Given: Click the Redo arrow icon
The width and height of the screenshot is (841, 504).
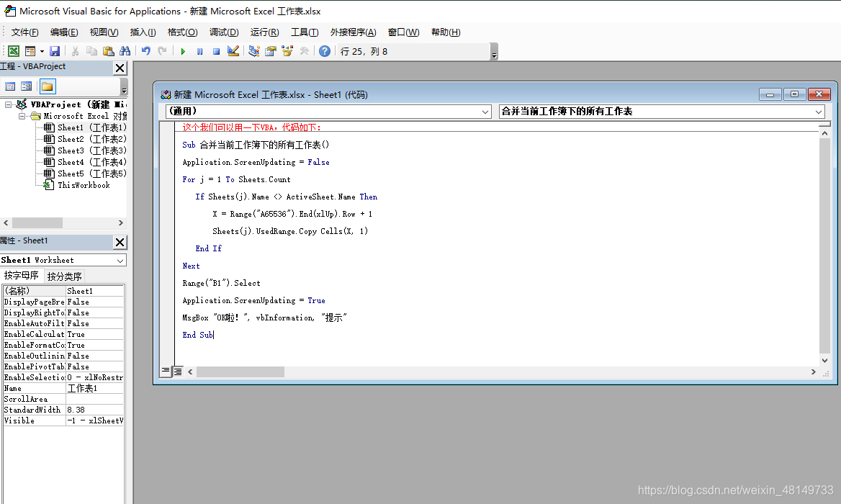Looking at the screenshot, I should point(162,51).
